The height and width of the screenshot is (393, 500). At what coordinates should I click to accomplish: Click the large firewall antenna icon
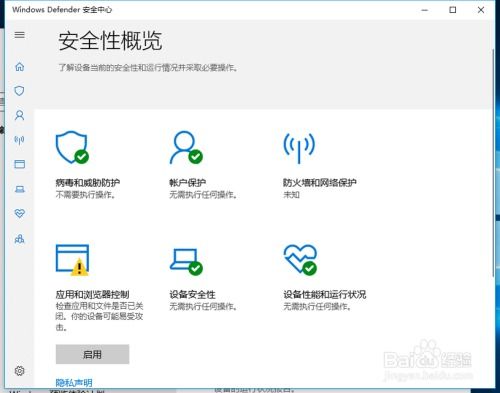pyautogui.click(x=299, y=148)
